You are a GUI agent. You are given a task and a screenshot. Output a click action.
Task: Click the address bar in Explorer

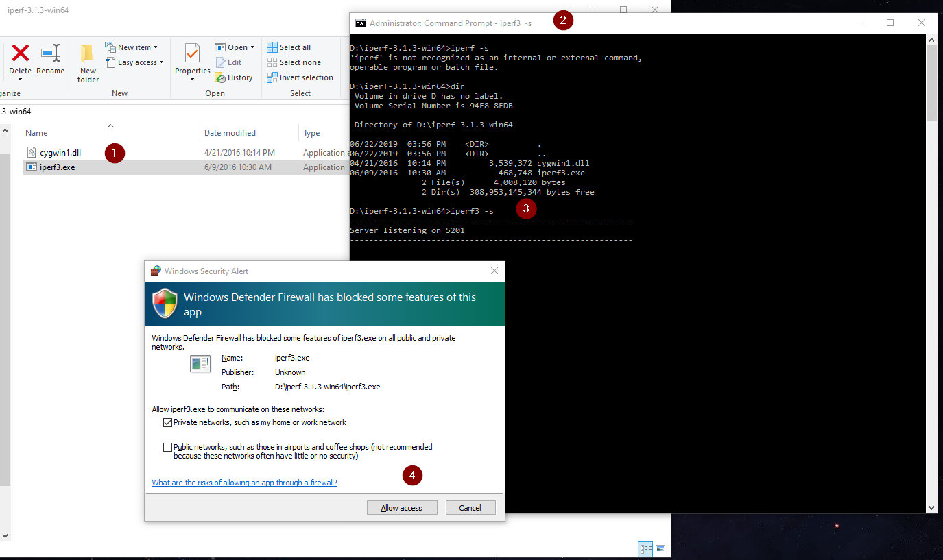pyautogui.click(x=175, y=112)
